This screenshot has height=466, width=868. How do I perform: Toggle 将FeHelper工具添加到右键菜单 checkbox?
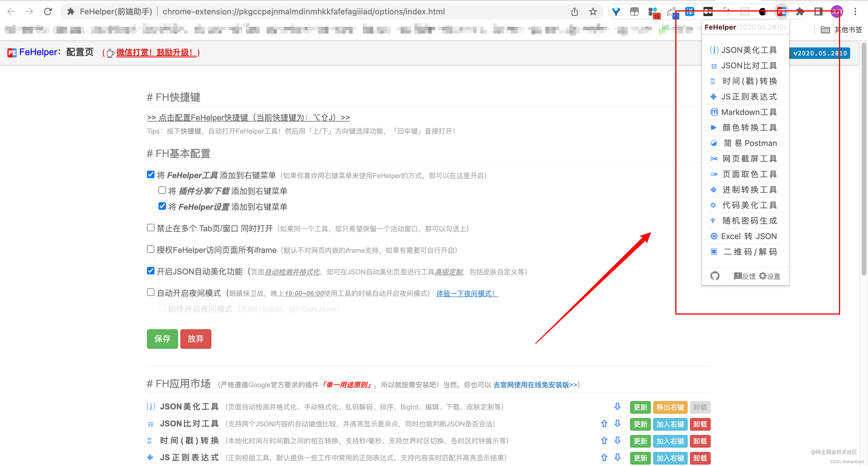(151, 174)
